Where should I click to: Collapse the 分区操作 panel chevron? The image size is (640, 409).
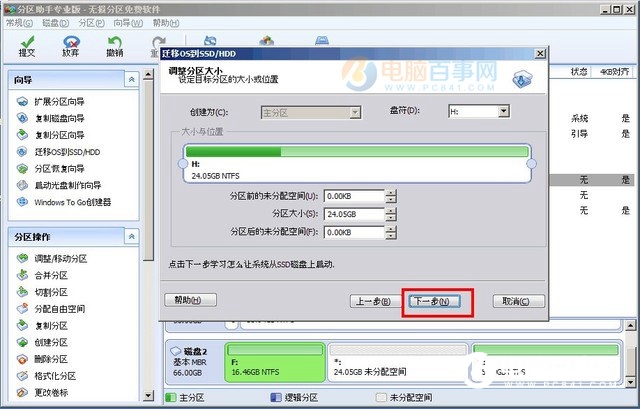point(131,236)
